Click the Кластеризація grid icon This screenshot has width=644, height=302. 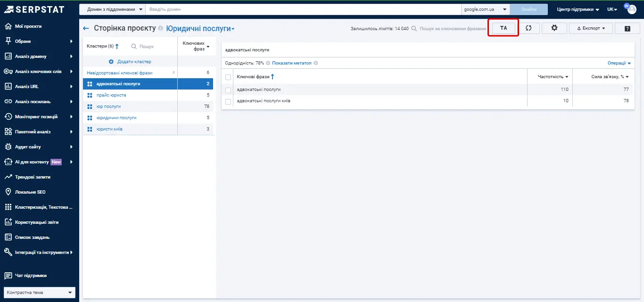click(x=8, y=207)
